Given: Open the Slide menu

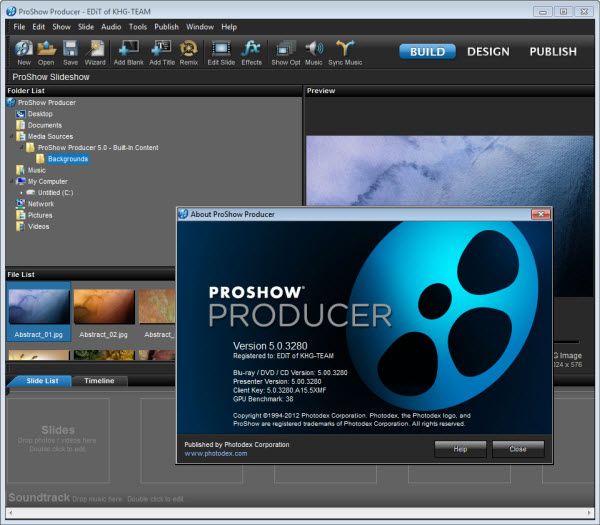Looking at the screenshot, I should click(x=86, y=27).
